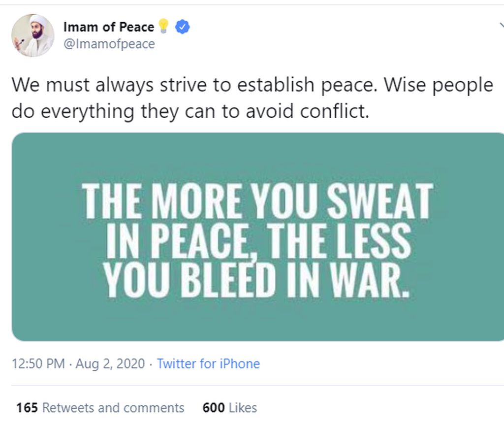Click the light bulb emoji beside the name

click(164, 27)
